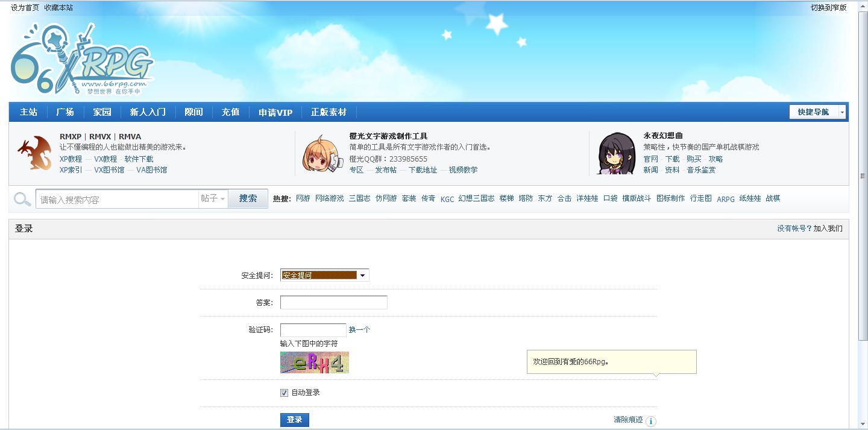Click the orange-haired girl avatar icon
This screenshot has height=430, width=868.
pos(322,154)
